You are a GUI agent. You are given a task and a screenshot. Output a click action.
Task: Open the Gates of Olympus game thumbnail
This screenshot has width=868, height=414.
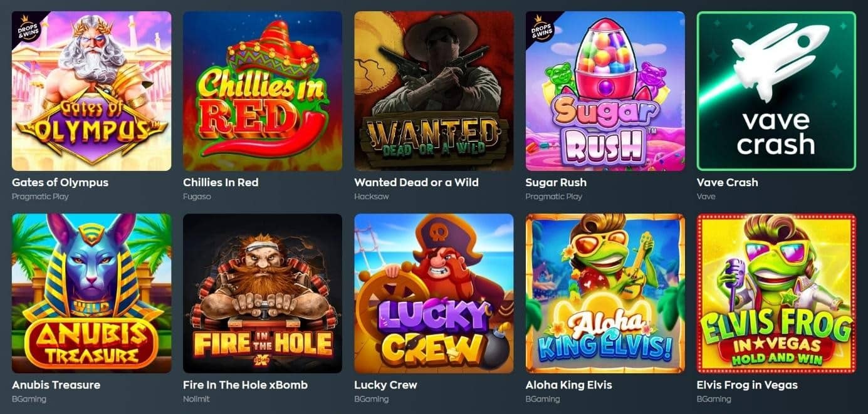point(92,91)
